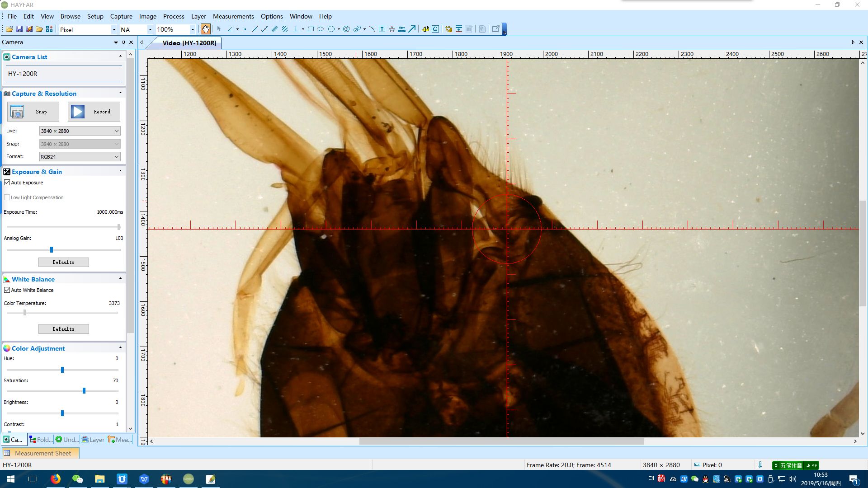Image resolution: width=868 pixels, height=488 pixels.
Task: Toggle Auto White Balance checkbox
Action: coord(7,290)
